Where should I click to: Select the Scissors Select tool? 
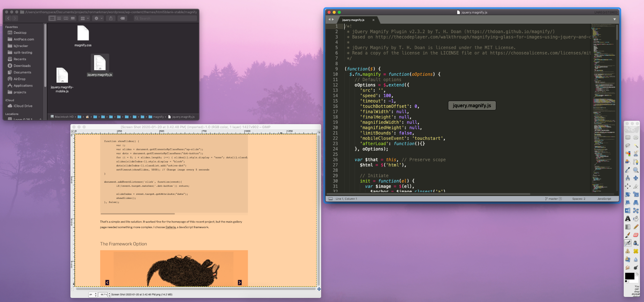pos(636,154)
